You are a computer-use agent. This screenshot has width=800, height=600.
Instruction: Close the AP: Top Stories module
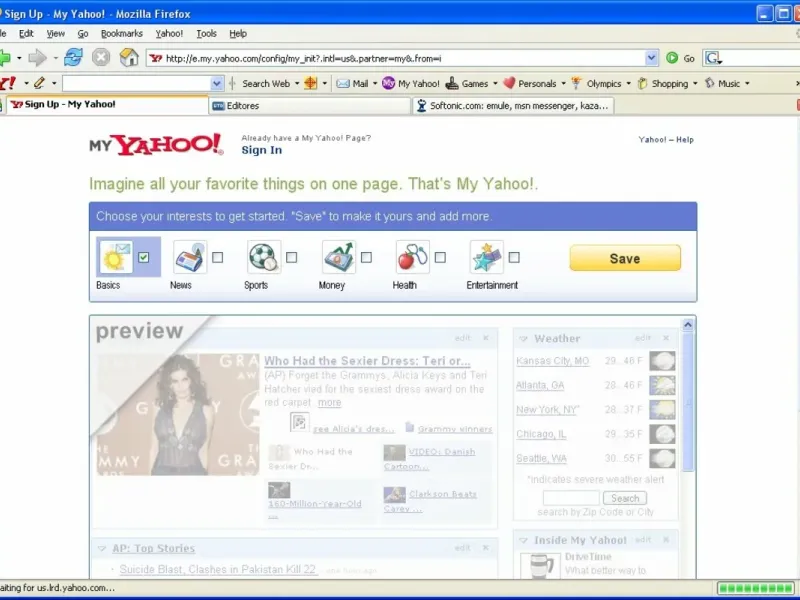point(486,547)
